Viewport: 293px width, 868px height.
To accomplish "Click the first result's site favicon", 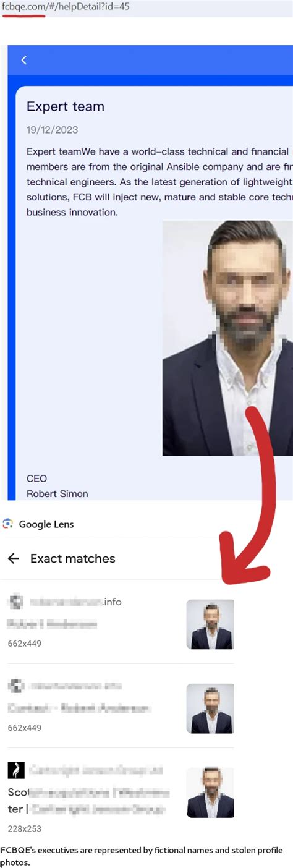I will click(x=15, y=602).
